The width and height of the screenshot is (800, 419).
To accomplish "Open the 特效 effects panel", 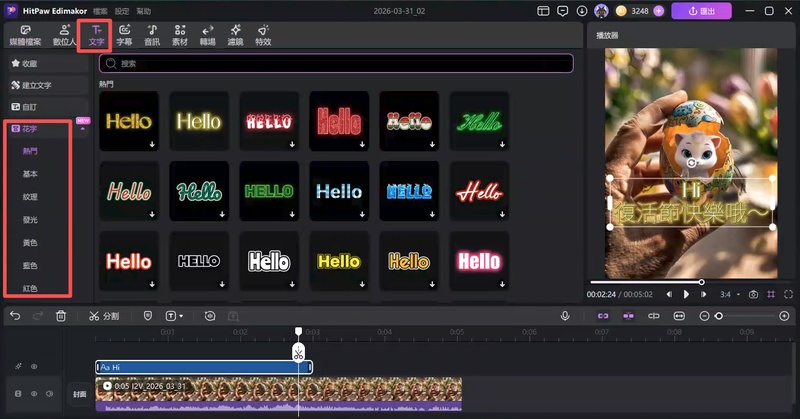I will coord(263,35).
